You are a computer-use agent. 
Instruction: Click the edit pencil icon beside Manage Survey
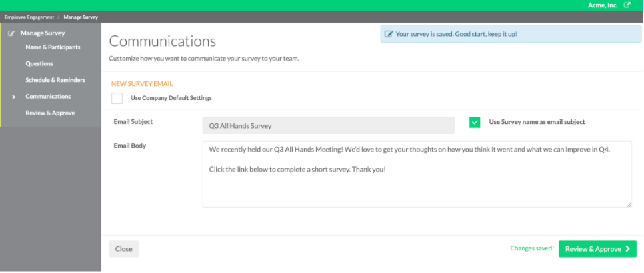[11, 33]
